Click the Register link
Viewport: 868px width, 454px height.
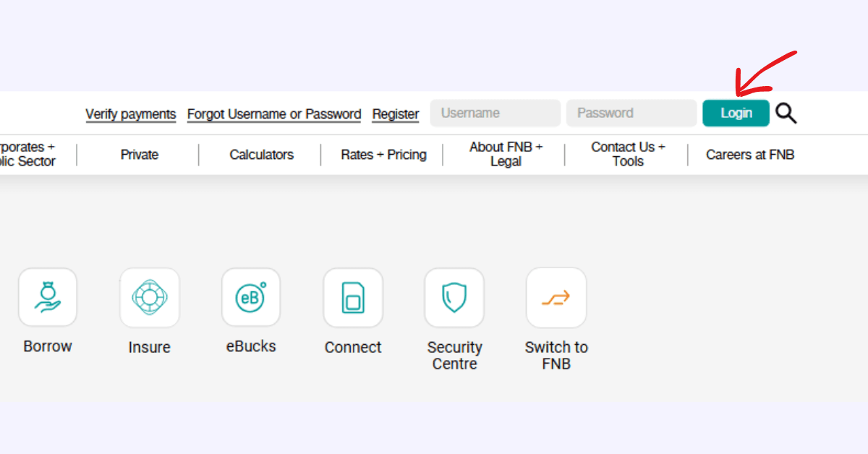(395, 114)
